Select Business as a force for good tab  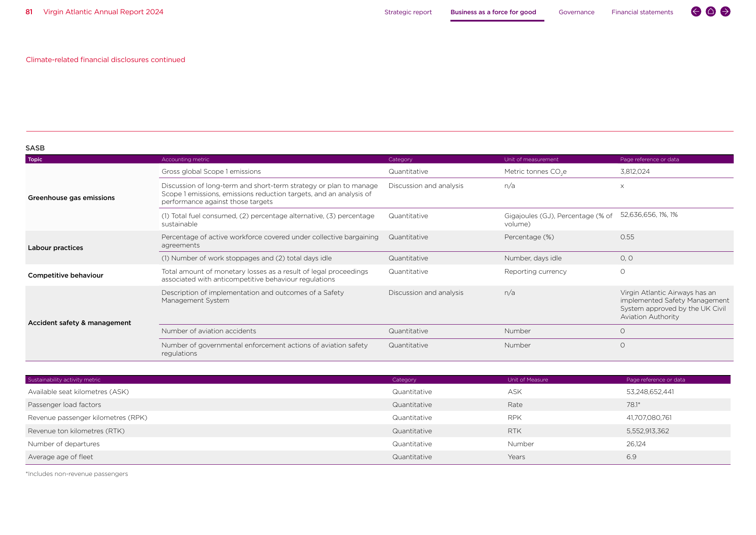pyautogui.click(x=493, y=12)
